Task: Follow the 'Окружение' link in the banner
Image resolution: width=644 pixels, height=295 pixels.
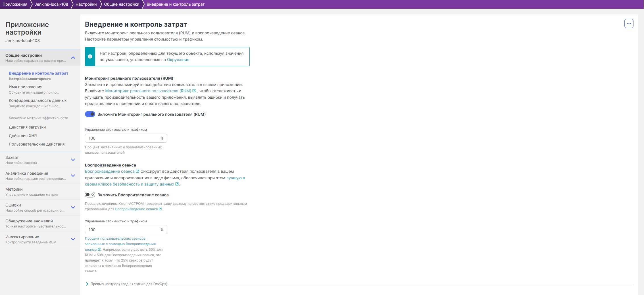Action: point(178,60)
